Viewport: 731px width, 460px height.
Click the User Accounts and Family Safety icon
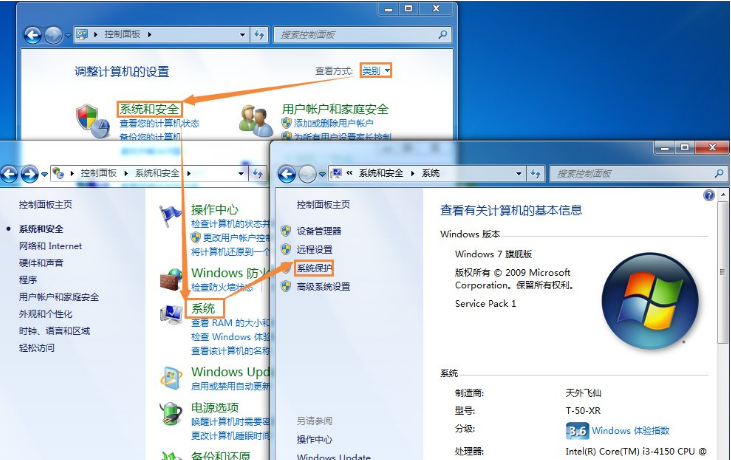256,120
